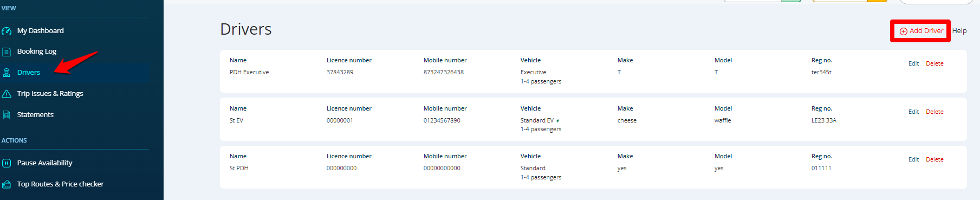Delete the PDH Executive driver
Viewport: 980px width, 200px height.
point(934,64)
